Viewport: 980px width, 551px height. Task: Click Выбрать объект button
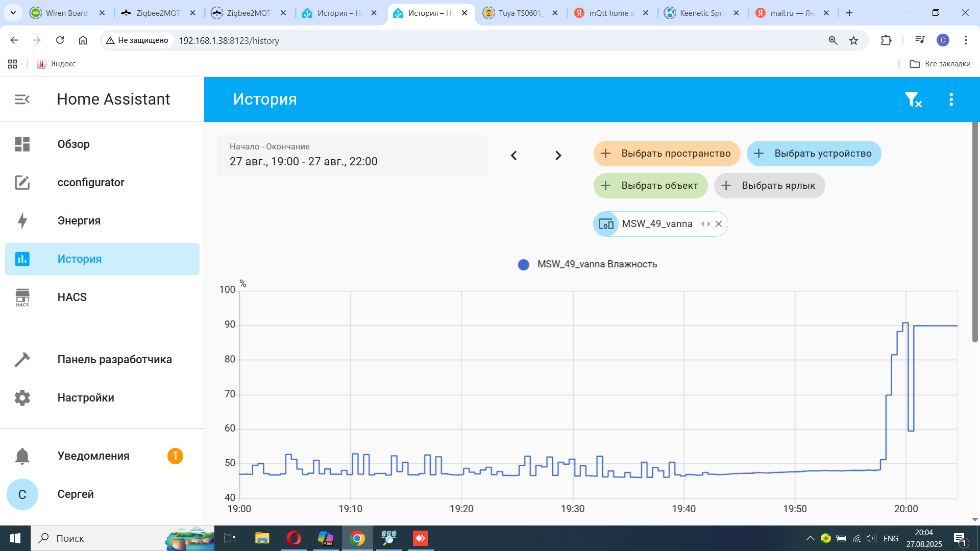650,186
